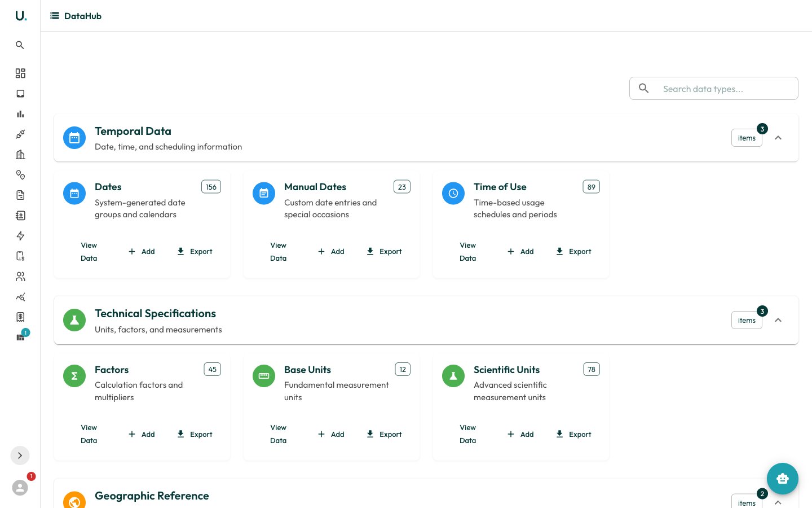Click the receipt dollar sidebar icon

tap(20, 317)
